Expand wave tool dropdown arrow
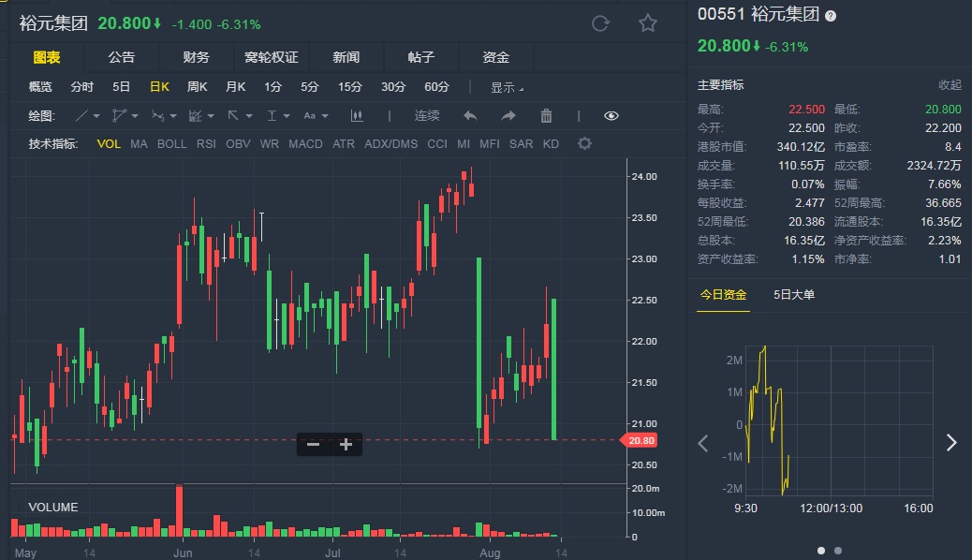The width and height of the screenshot is (972, 560). (x=173, y=116)
